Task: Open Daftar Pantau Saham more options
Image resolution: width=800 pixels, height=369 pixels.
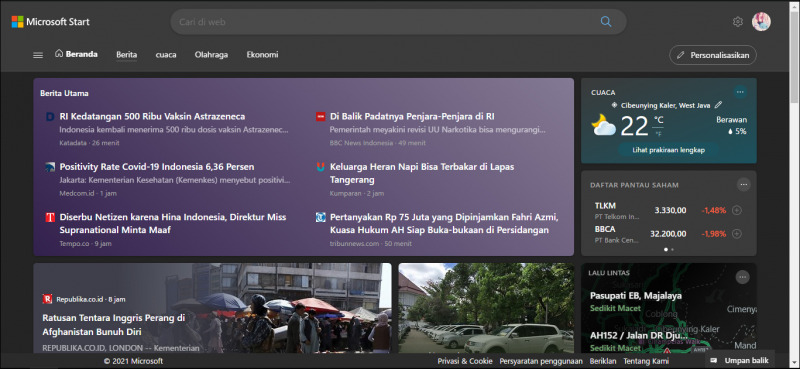Action: click(x=743, y=184)
